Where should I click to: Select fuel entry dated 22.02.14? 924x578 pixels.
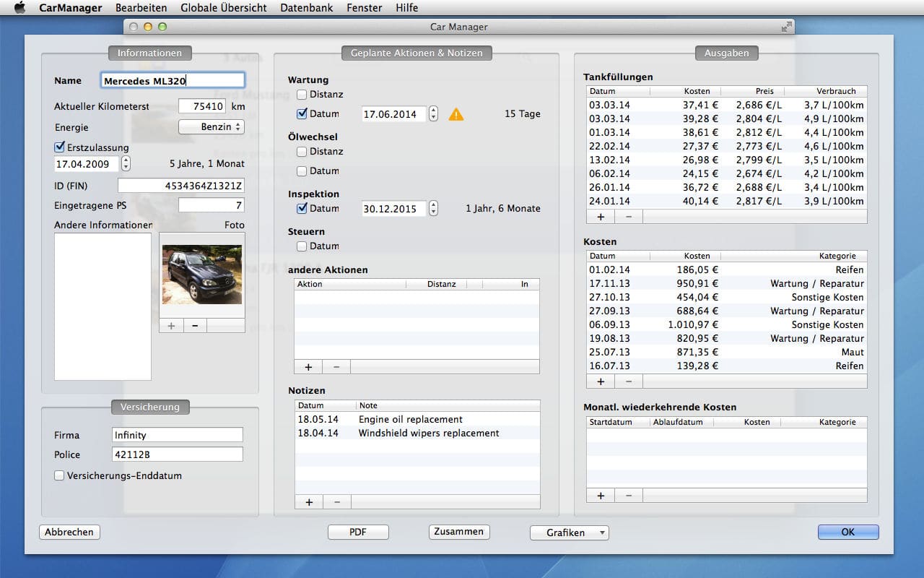pyautogui.click(x=727, y=146)
